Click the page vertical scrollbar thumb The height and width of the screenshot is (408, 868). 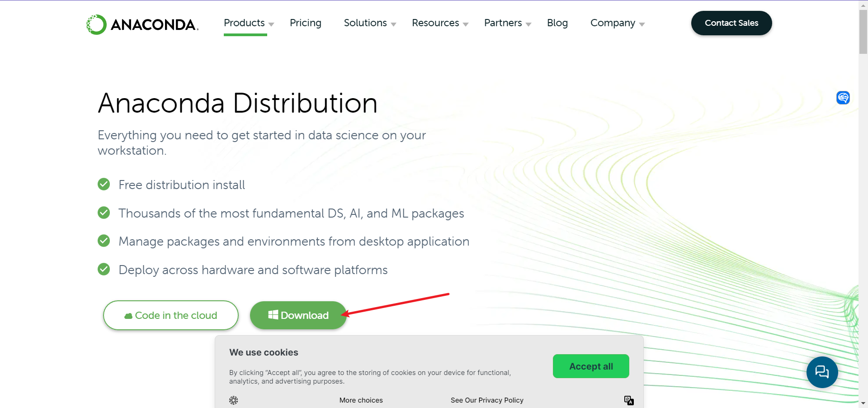point(863,32)
